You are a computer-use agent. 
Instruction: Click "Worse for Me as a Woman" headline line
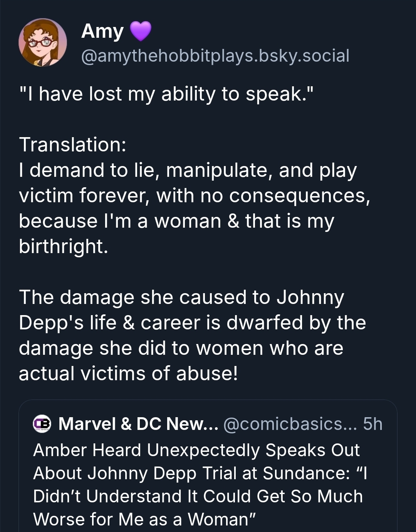pyautogui.click(x=145, y=519)
